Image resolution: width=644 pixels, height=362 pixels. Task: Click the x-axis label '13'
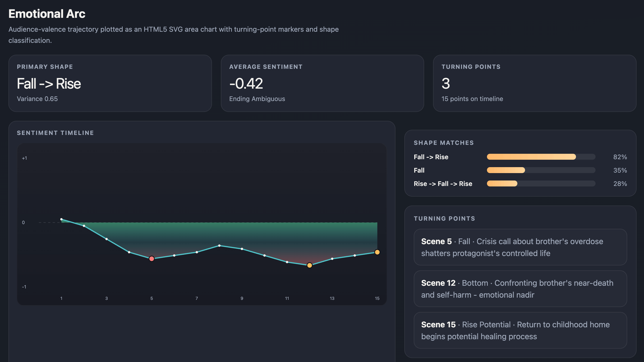332,298
